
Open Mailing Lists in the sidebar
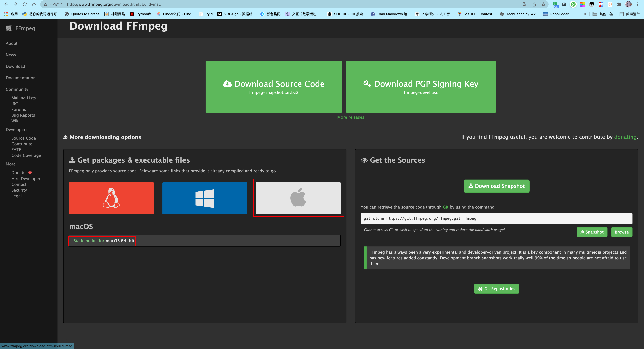coord(23,98)
